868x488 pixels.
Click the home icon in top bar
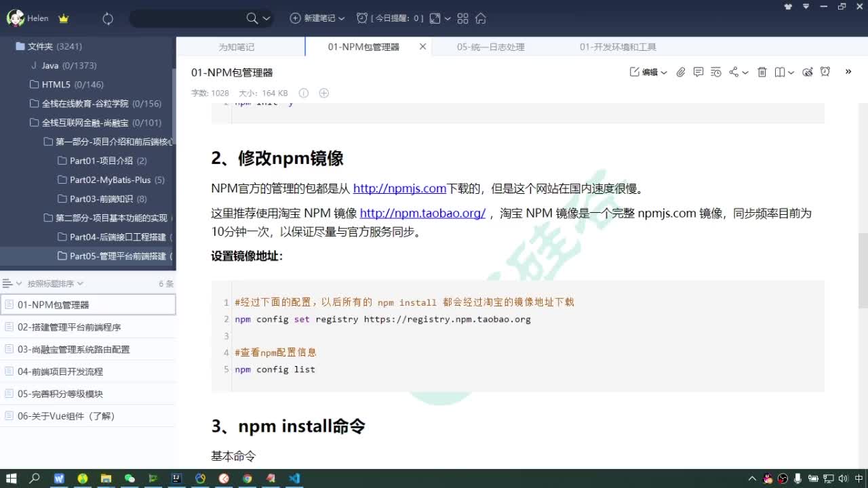tap(481, 18)
